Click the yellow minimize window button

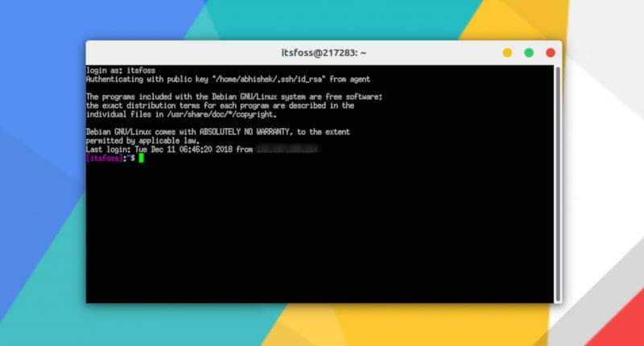[x=507, y=53]
